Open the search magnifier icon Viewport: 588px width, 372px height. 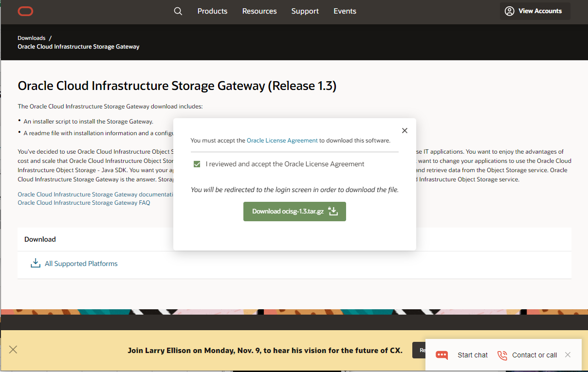click(x=178, y=11)
